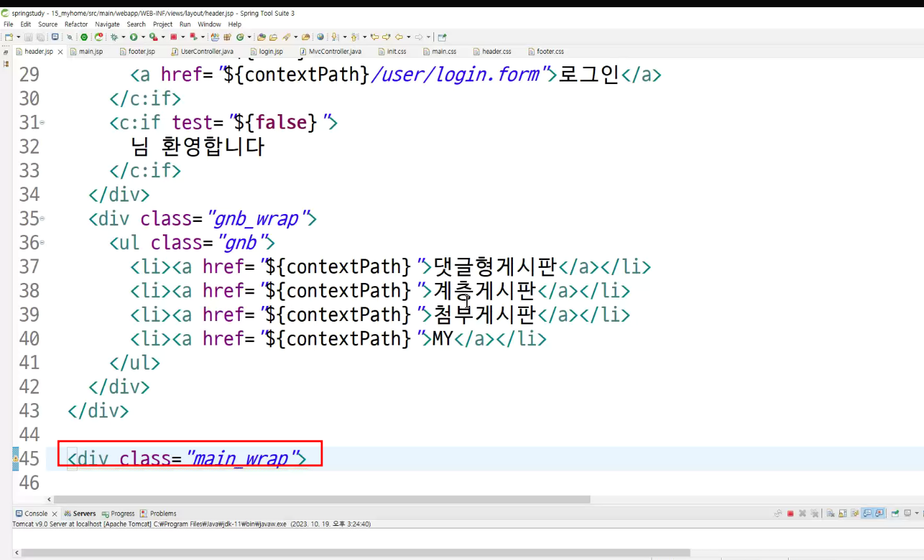Switch to the footer.jsp editor tab

click(137, 51)
